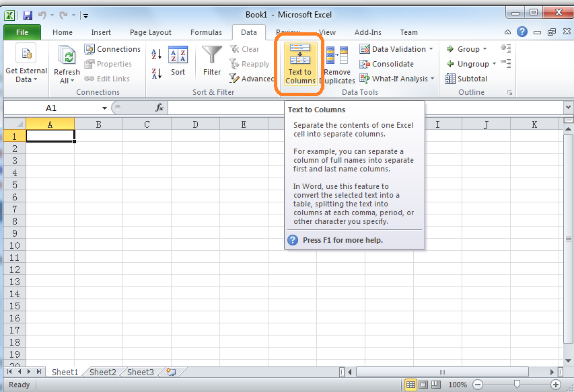Switch to the Sheet2 tab

[102, 373]
